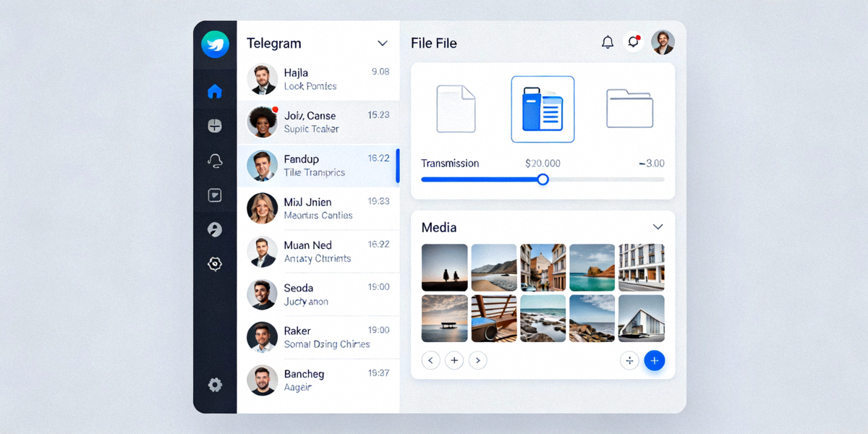Screen dimensions: 868x434
Task: Open the Fandup chat
Action: coord(318,166)
